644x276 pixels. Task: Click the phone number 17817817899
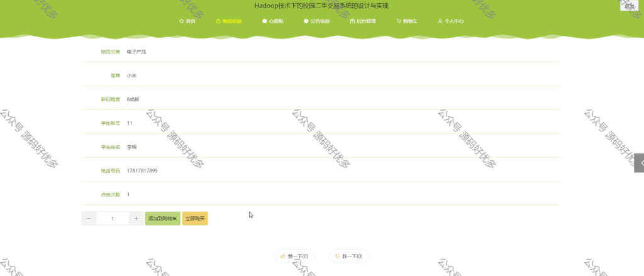[142, 171]
